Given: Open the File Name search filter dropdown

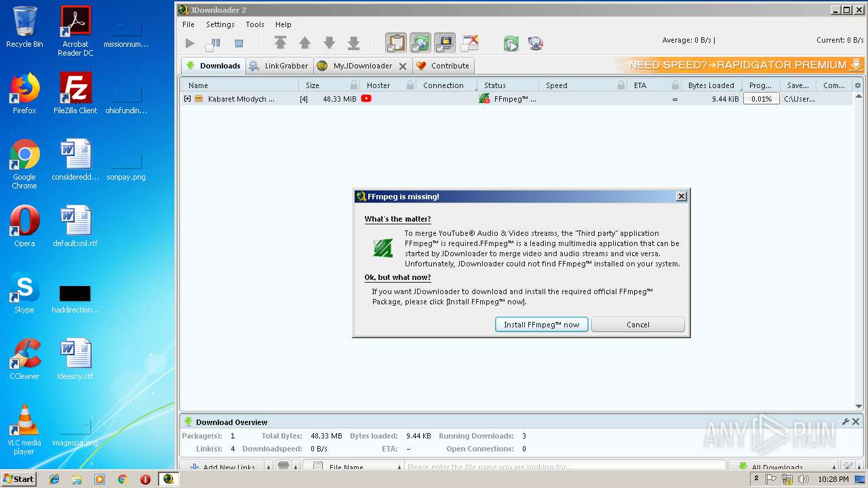Looking at the screenshot, I should coord(353,466).
